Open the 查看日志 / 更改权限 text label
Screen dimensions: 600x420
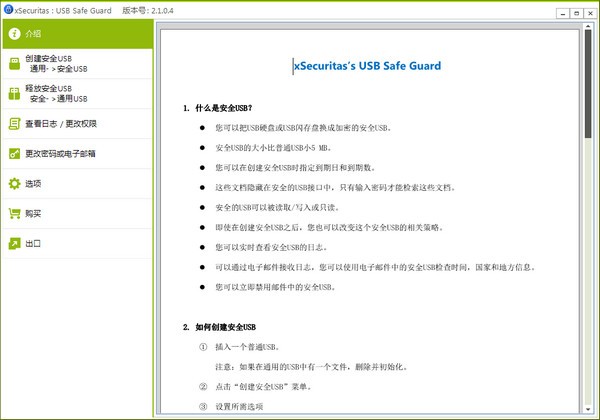(x=60, y=124)
